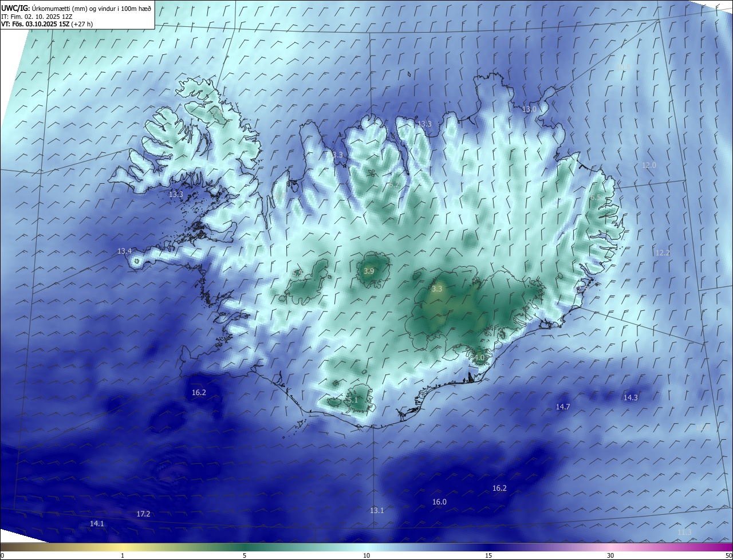The width and height of the screenshot is (733, 560).
Task: Click the 14.1 value label on the map
Action: [x=97, y=523]
